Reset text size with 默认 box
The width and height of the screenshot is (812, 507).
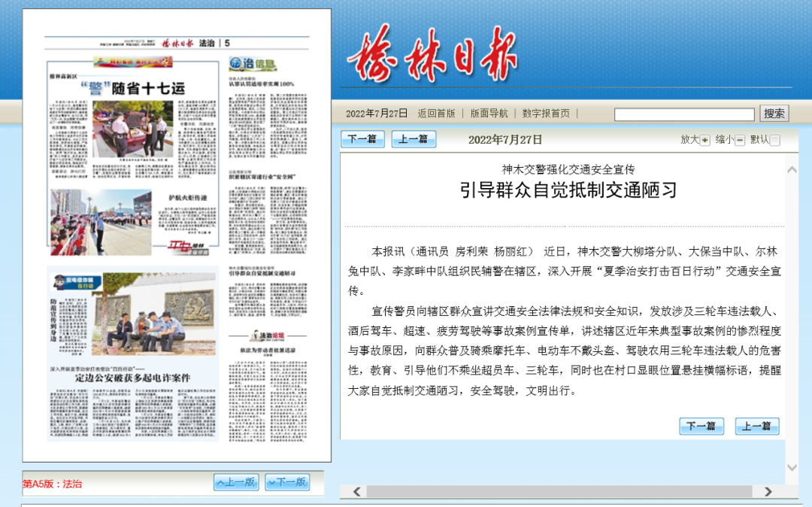[x=774, y=141]
